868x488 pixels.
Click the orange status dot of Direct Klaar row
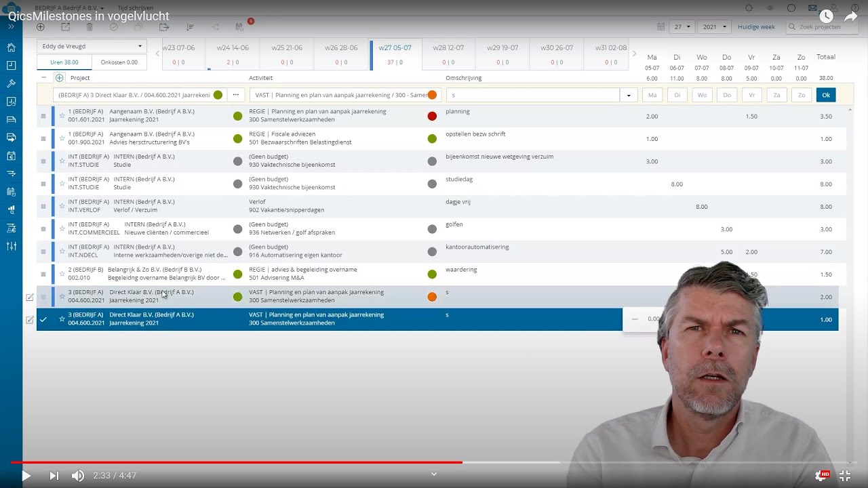point(432,297)
